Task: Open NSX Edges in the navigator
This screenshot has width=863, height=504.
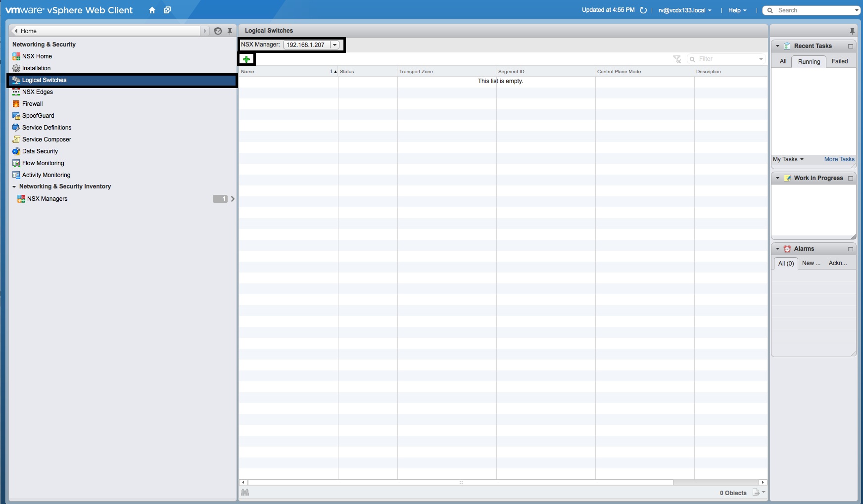Action: point(38,92)
